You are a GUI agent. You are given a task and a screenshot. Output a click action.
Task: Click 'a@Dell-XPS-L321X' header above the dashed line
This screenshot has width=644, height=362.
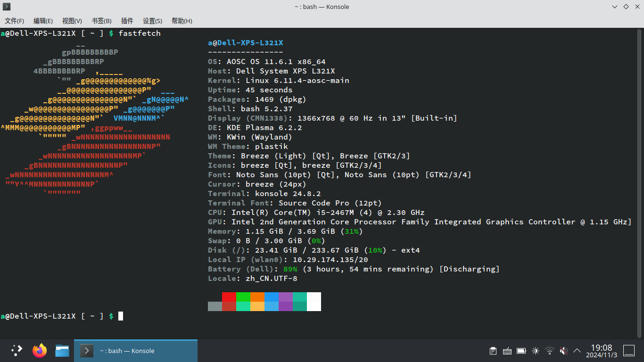246,43
